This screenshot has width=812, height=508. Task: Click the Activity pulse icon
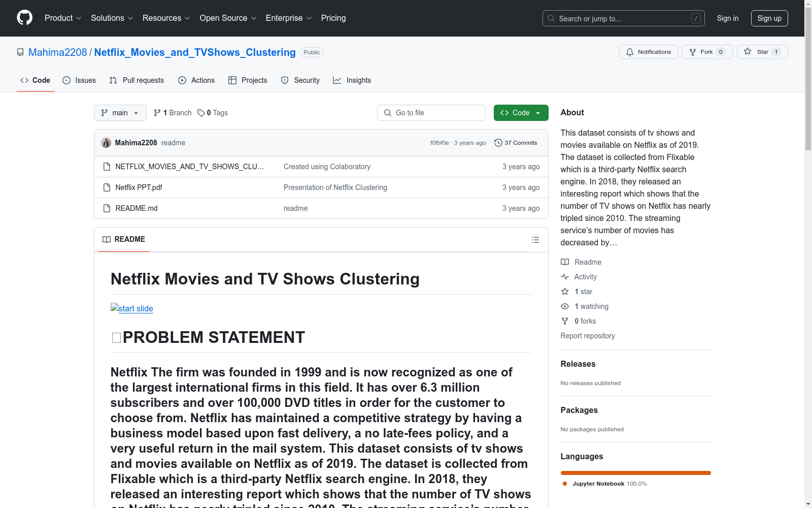pos(565,277)
